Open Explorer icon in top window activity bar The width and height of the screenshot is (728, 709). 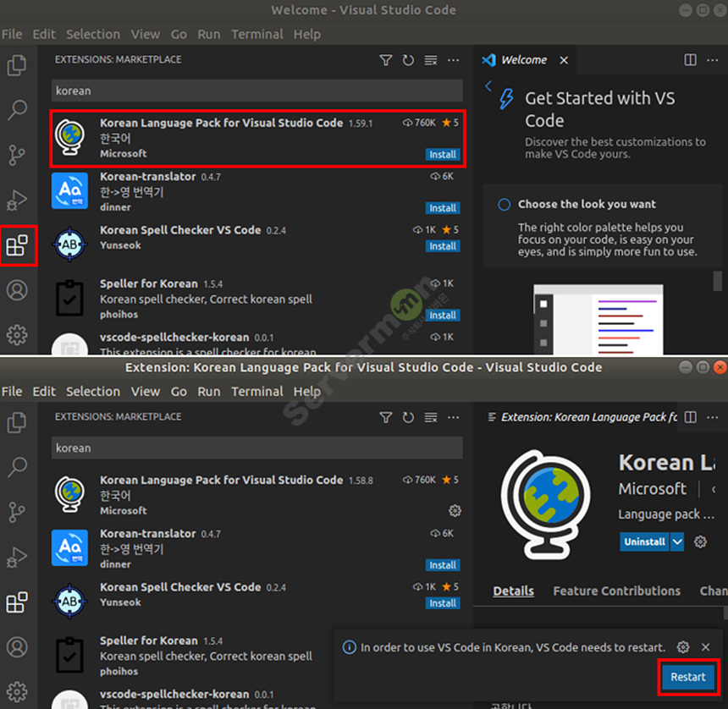pos(17,65)
